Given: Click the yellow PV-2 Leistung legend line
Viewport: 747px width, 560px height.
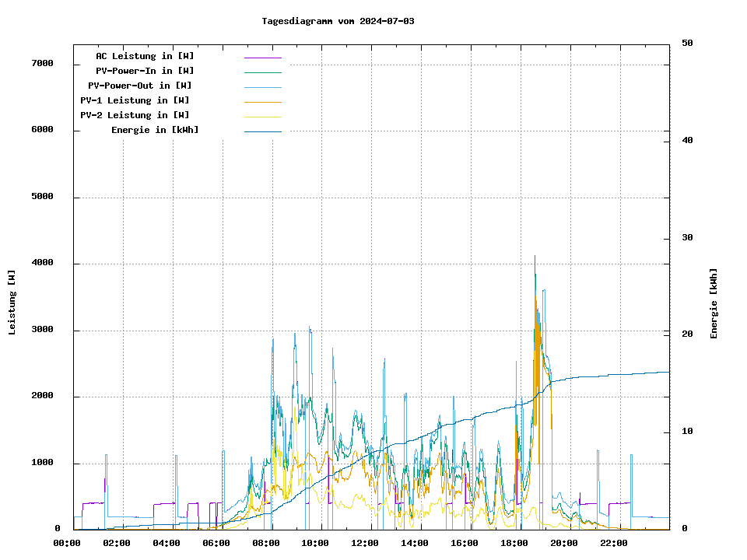Looking at the screenshot, I should pos(262,117).
